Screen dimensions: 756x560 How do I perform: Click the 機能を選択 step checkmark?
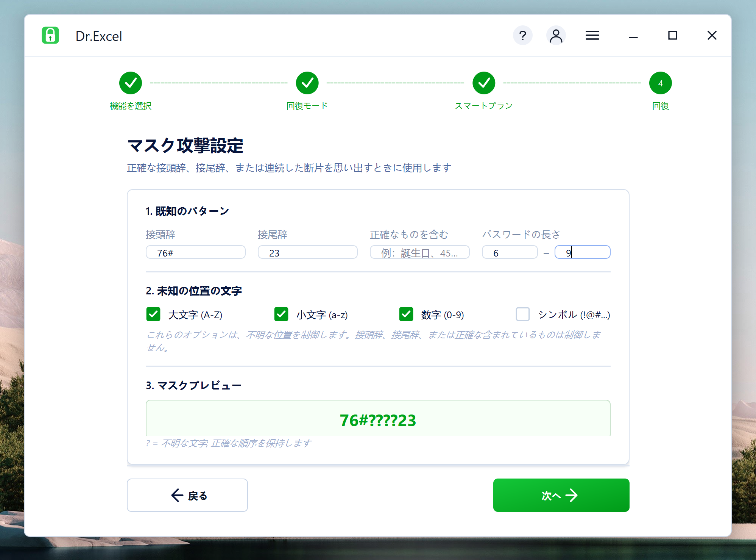coord(131,83)
